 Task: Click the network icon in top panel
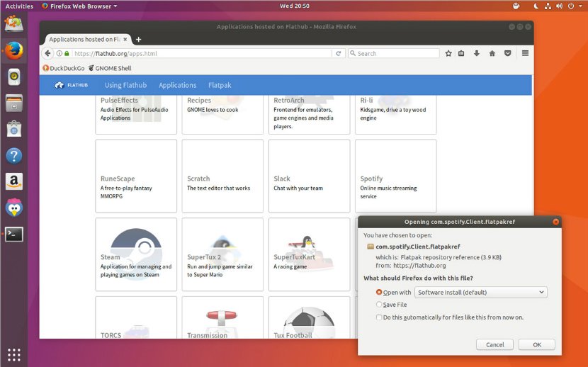point(548,6)
